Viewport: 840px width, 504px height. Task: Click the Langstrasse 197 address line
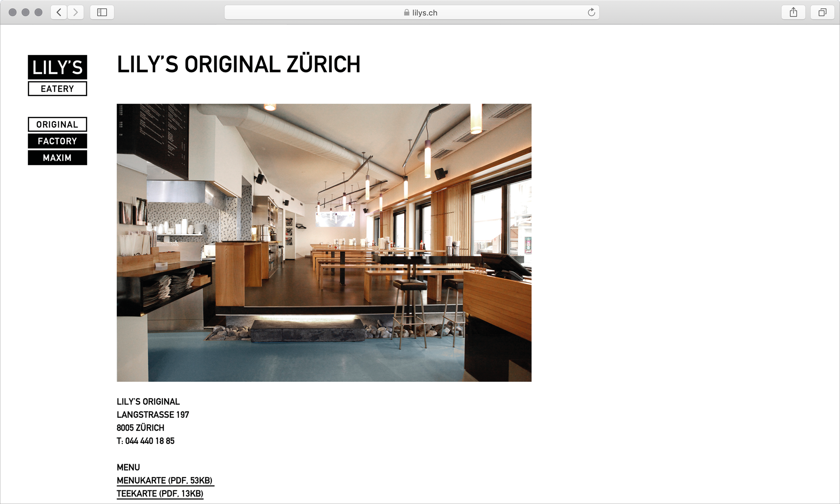(x=153, y=415)
